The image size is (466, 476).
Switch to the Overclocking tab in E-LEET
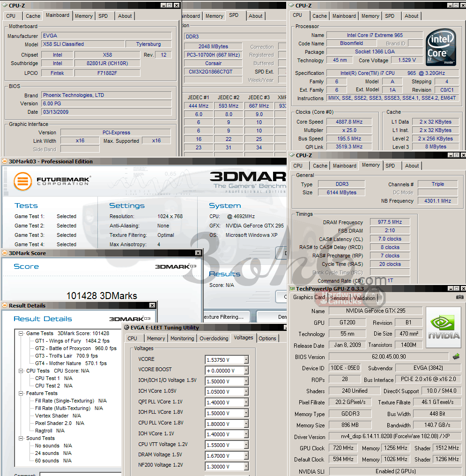[x=214, y=338]
